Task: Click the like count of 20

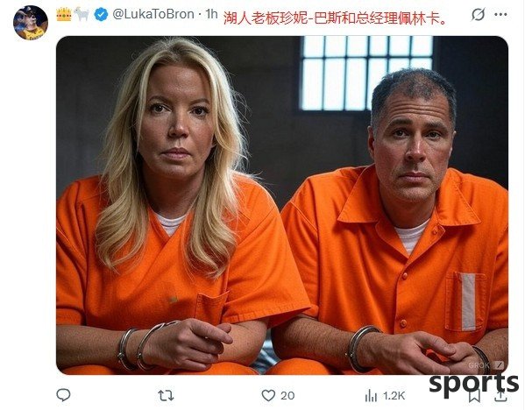Action: tap(287, 396)
